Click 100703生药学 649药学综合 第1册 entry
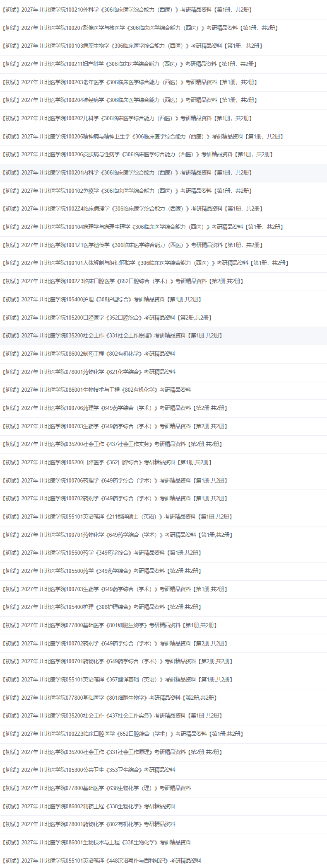 (x=115, y=589)
